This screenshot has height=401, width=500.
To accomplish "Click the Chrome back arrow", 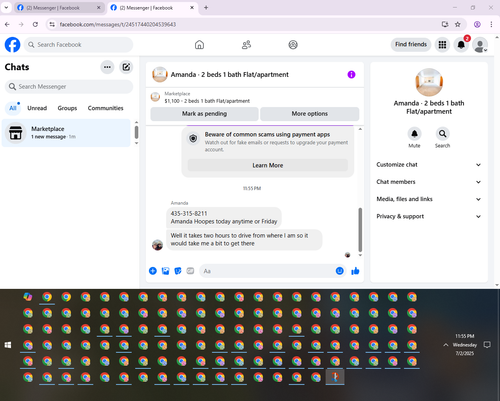I will [x=7, y=24].
